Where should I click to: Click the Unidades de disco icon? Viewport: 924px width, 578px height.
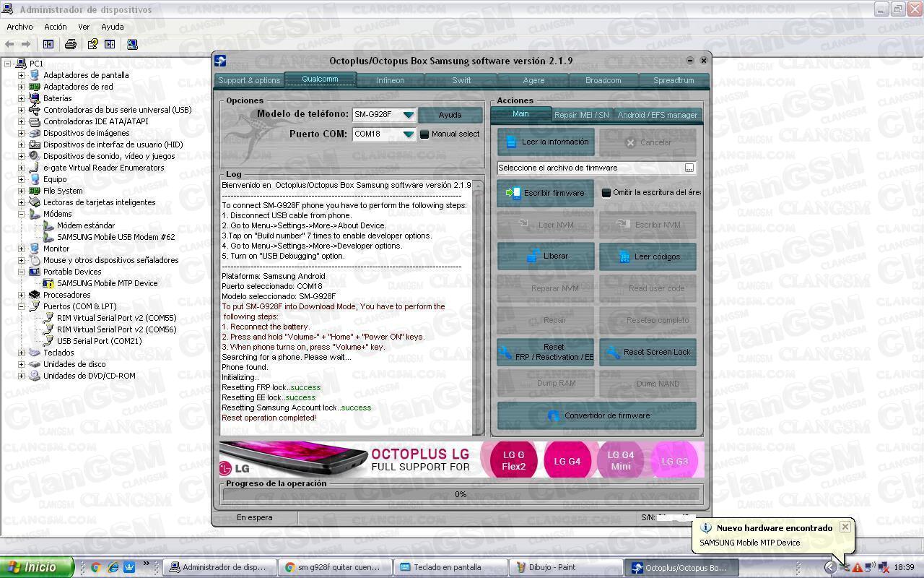(x=34, y=364)
